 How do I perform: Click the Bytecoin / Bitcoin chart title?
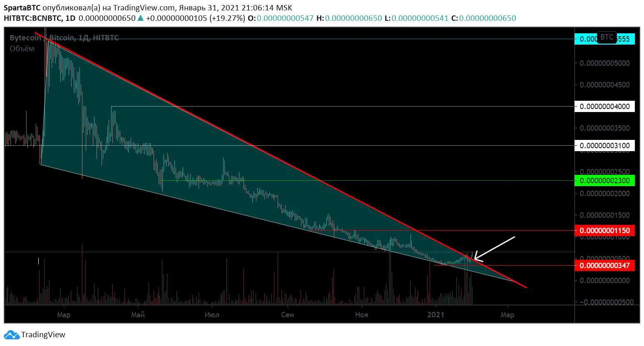pos(64,38)
